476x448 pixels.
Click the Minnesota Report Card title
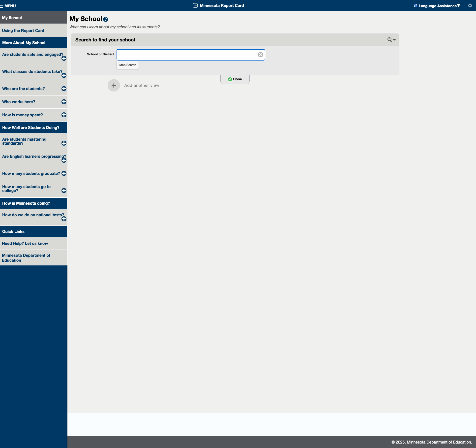(x=222, y=5)
